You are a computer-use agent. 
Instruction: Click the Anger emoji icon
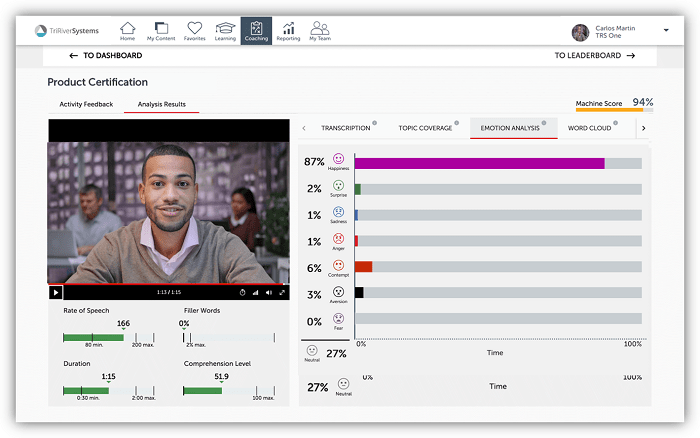click(338, 238)
